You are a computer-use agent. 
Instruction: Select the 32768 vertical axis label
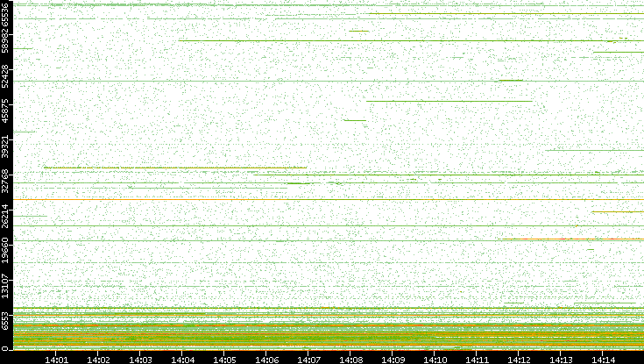coord(5,181)
